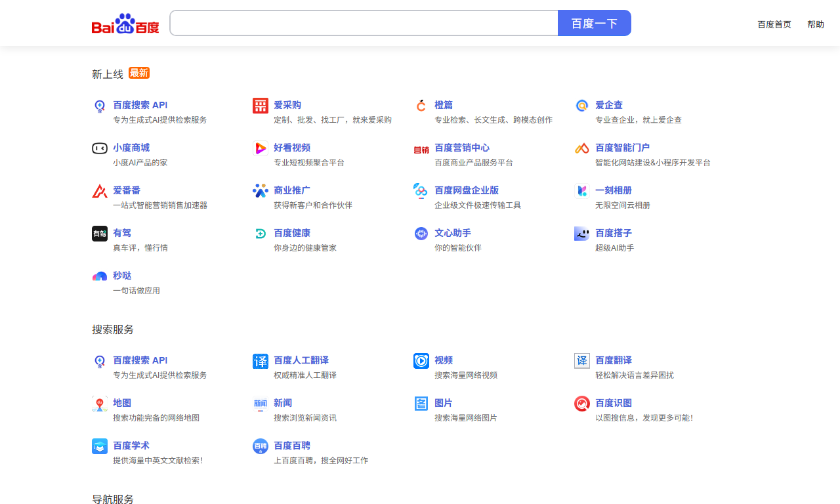840x504 pixels.
Task: Open the 百度健康 icon
Action: [x=261, y=234]
